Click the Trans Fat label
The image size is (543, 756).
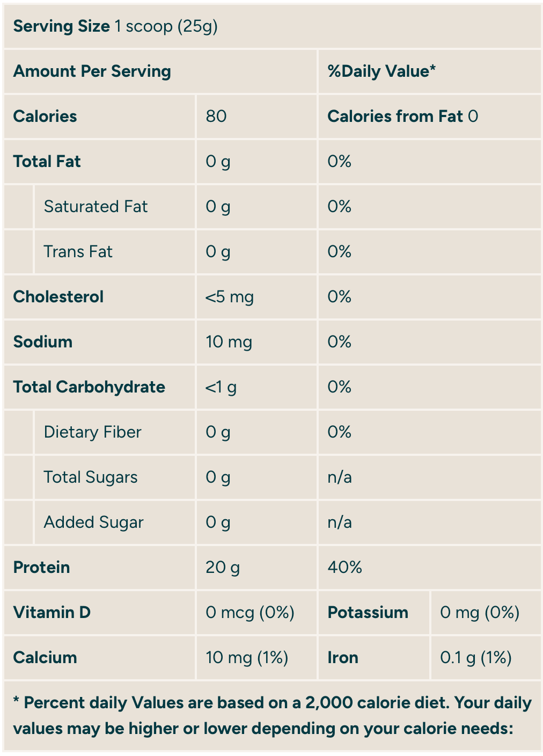click(78, 252)
